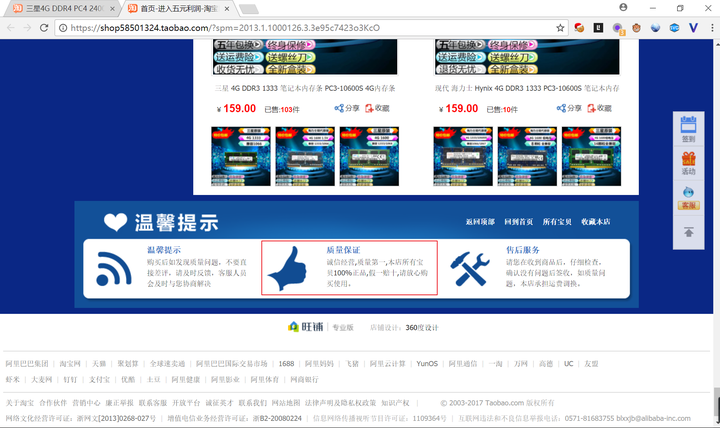Open second thumbnail under Samsung DDR3 product
The height and width of the screenshot is (428, 720).
tap(305, 157)
